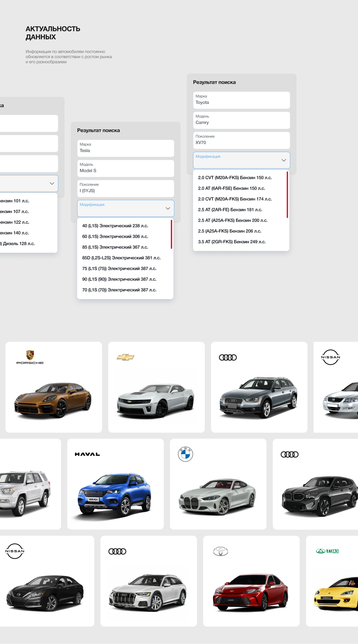The width and height of the screenshot is (358, 644).
Task: Open the black Nissan sedan thumbnail
Action: [45, 593]
